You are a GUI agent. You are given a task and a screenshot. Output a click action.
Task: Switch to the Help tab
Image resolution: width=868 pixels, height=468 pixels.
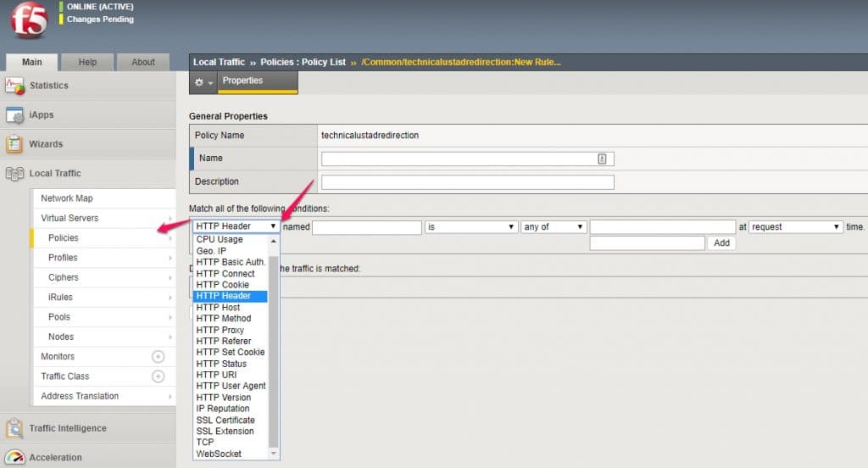click(87, 62)
